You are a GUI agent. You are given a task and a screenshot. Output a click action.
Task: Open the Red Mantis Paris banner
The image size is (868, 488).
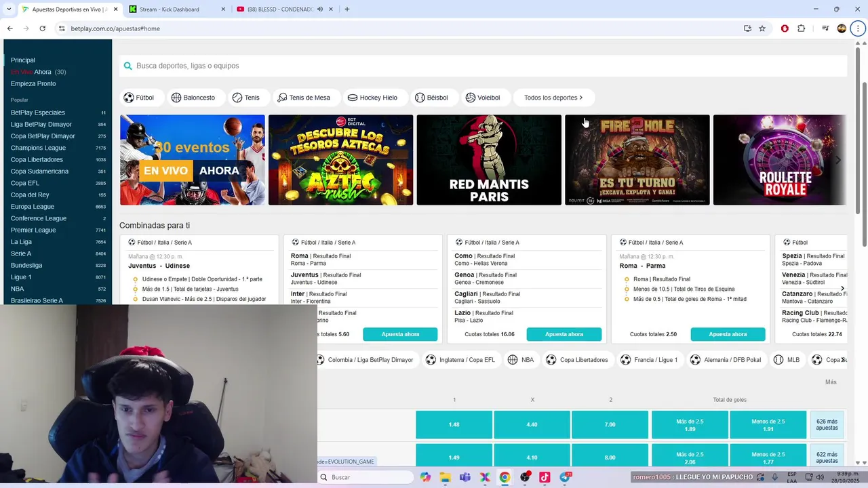tap(489, 160)
